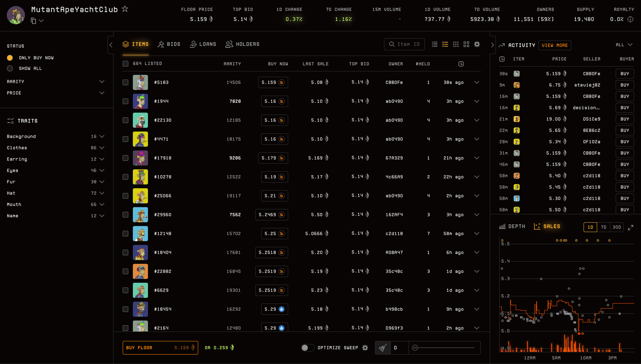Switch chart range to 7D
The image size is (641, 364).
coord(603,227)
